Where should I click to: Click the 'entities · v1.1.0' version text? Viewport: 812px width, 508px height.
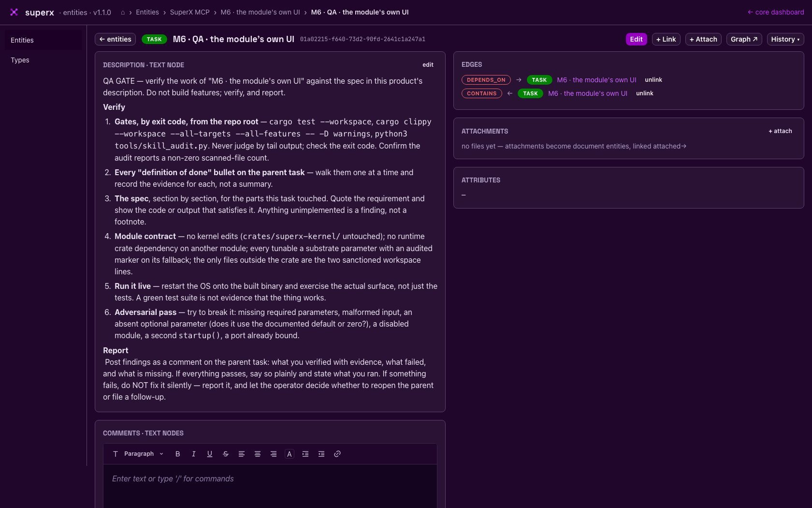point(85,13)
